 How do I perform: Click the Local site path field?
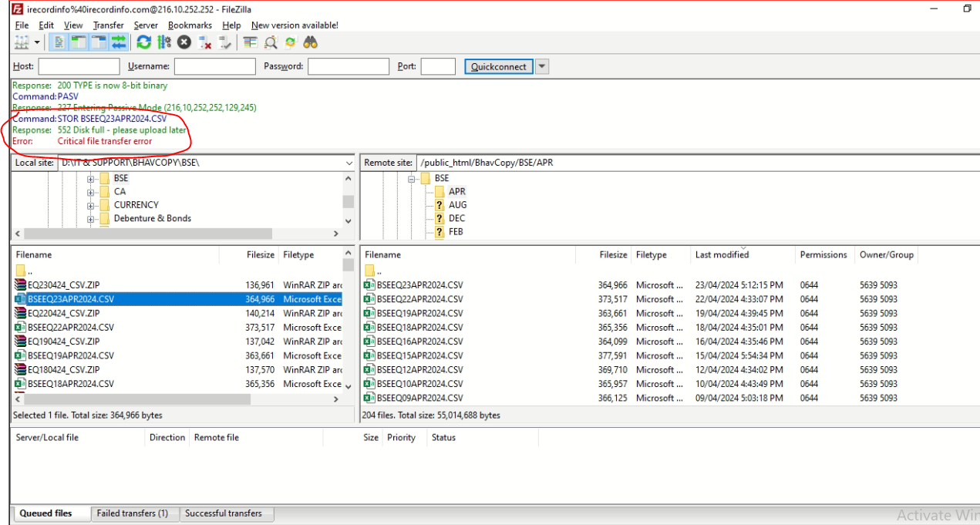click(206, 163)
